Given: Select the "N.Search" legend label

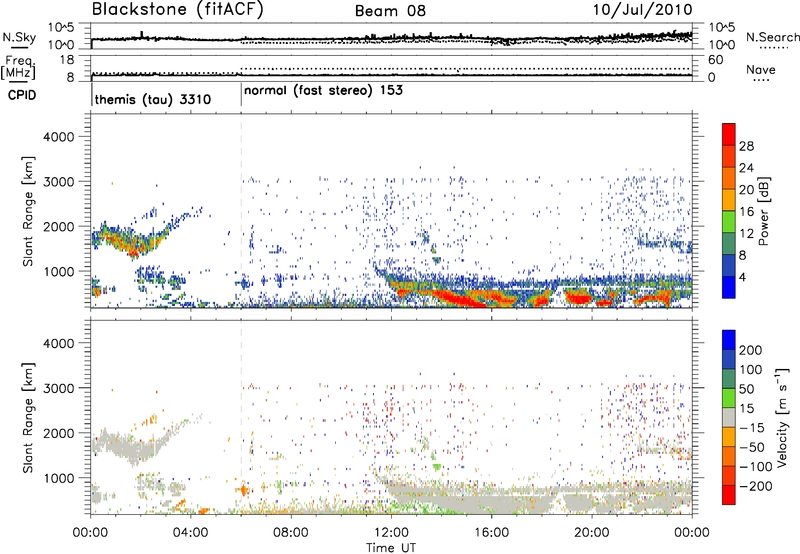Looking at the screenshot, I should pos(772,37).
